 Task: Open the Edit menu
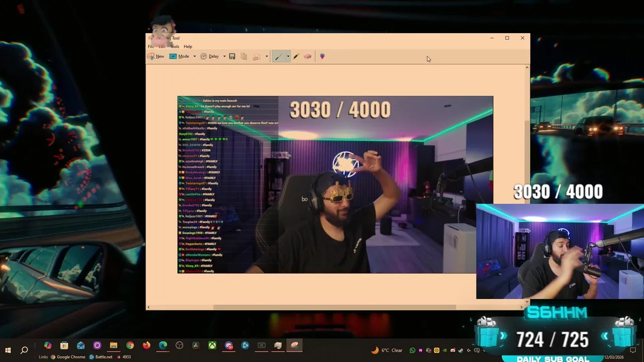tap(162, 46)
